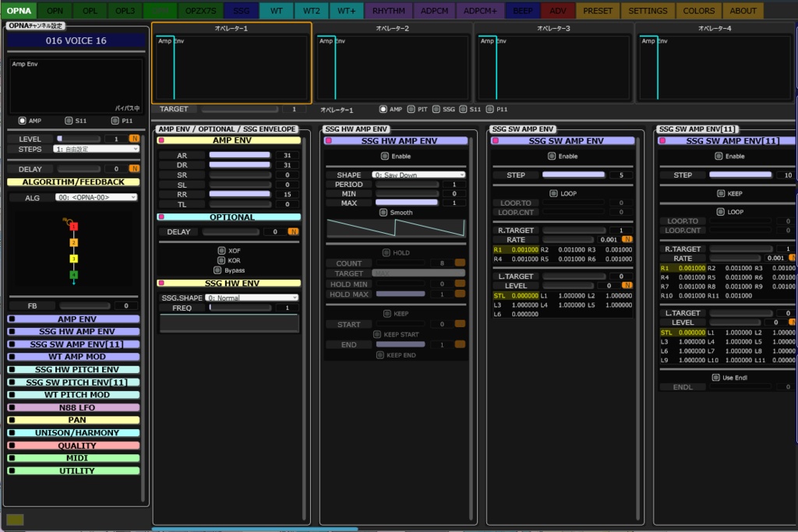Switch to the RHYTHM tab
The height and width of the screenshot is (532, 798).
coord(388,10)
